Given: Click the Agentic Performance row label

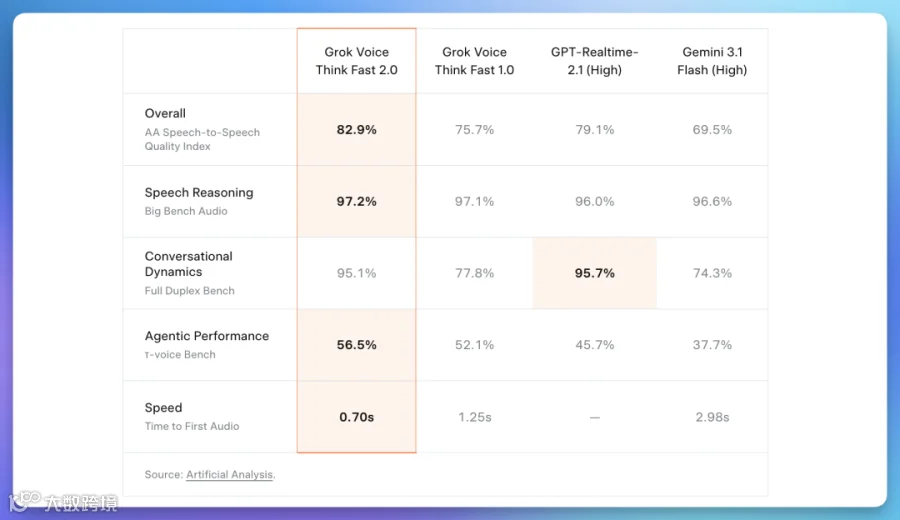Looking at the screenshot, I should pos(207,336).
